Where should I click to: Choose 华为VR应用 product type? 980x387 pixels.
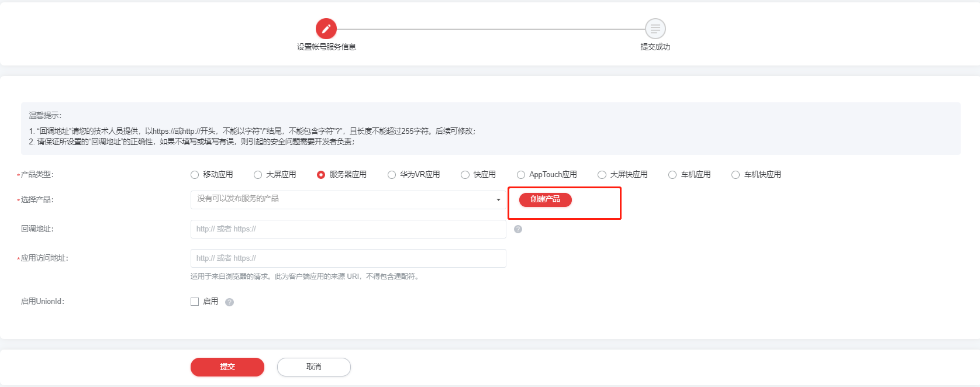(392, 175)
